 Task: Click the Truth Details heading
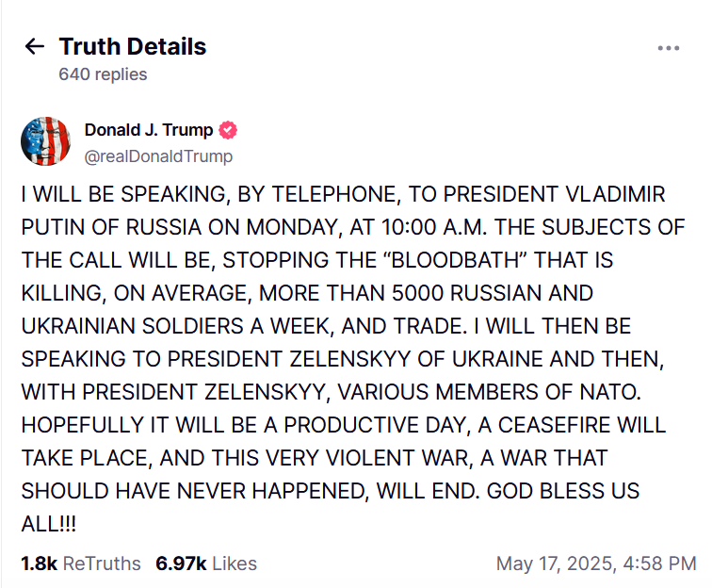point(132,46)
